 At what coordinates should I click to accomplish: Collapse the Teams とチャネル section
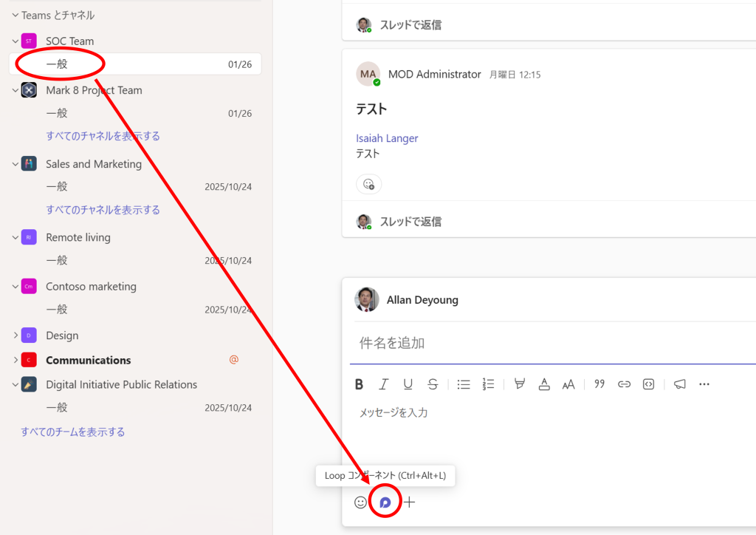pyautogui.click(x=15, y=15)
